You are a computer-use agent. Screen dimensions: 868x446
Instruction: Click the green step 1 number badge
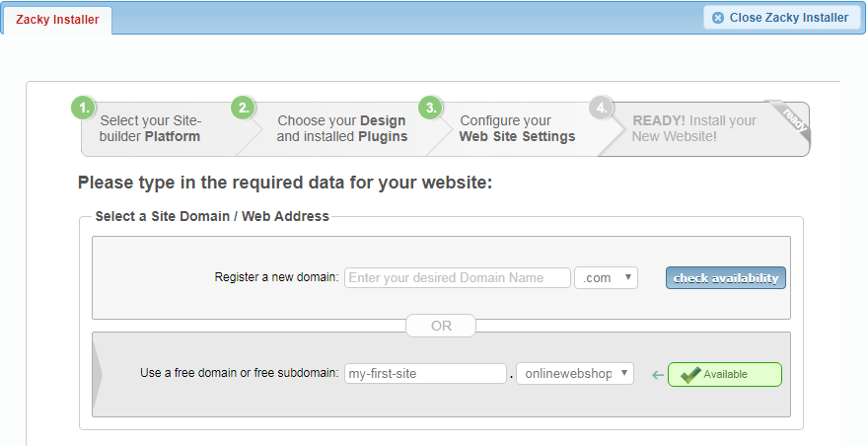84,108
